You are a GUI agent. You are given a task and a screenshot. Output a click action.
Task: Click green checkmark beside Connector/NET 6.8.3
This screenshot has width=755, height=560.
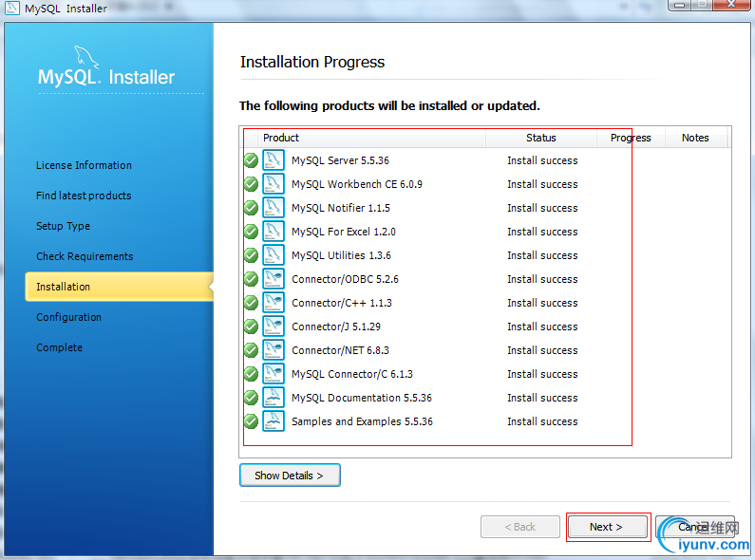pyautogui.click(x=252, y=350)
